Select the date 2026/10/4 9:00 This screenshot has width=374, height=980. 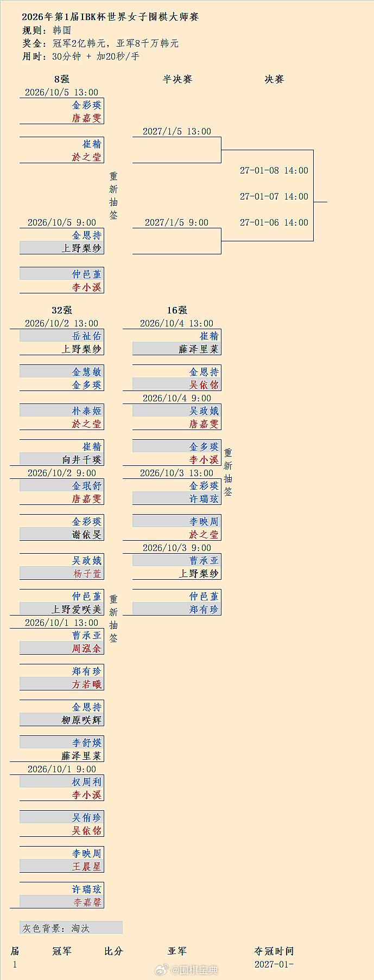point(177,398)
